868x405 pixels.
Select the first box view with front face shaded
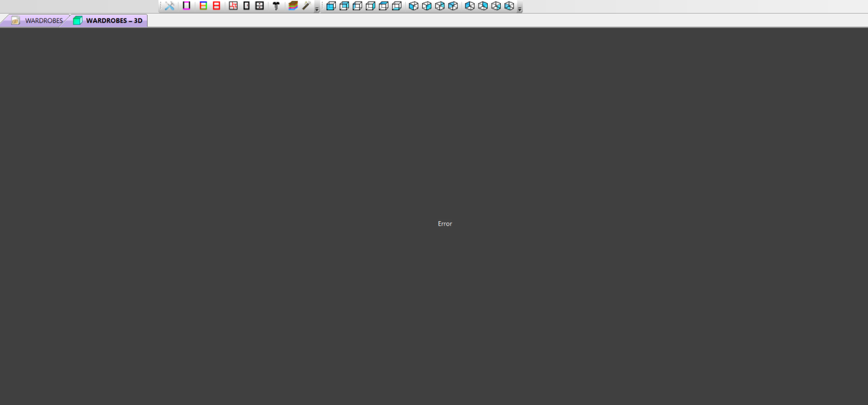[331, 6]
